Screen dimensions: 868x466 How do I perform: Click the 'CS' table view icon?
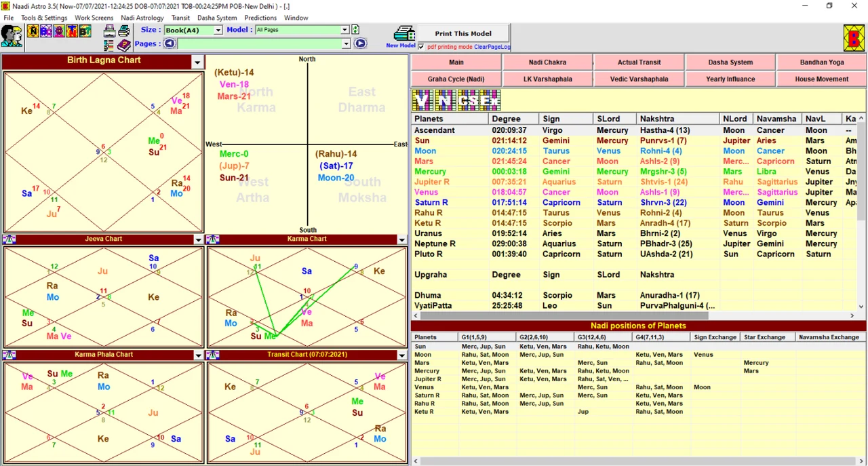[x=467, y=100]
